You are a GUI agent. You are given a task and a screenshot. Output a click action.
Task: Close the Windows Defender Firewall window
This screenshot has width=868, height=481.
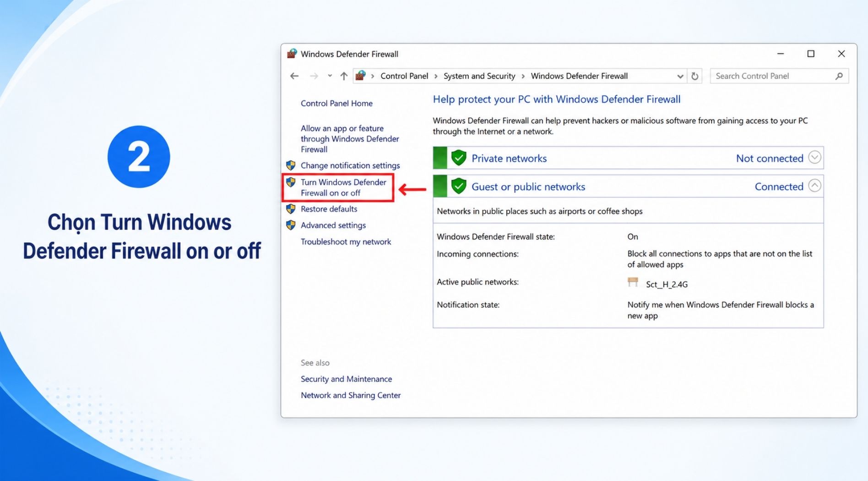[x=841, y=54]
